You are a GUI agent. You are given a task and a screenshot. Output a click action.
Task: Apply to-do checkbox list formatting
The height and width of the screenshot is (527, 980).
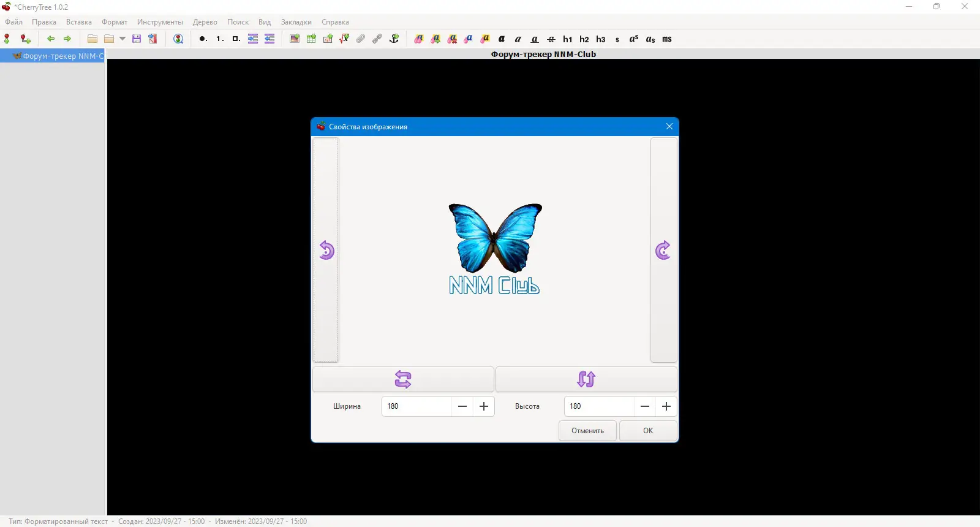pos(236,39)
